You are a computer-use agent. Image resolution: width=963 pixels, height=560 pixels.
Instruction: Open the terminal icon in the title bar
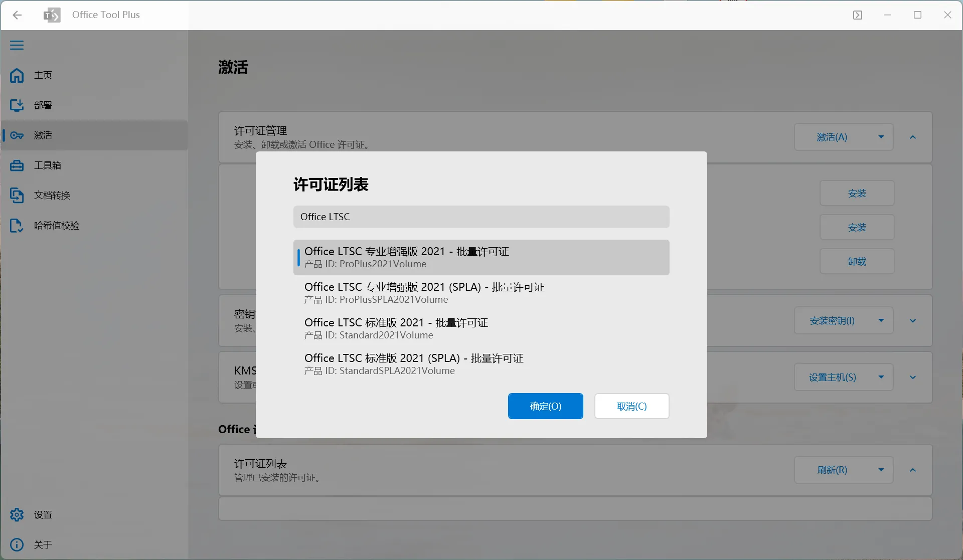click(858, 15)
